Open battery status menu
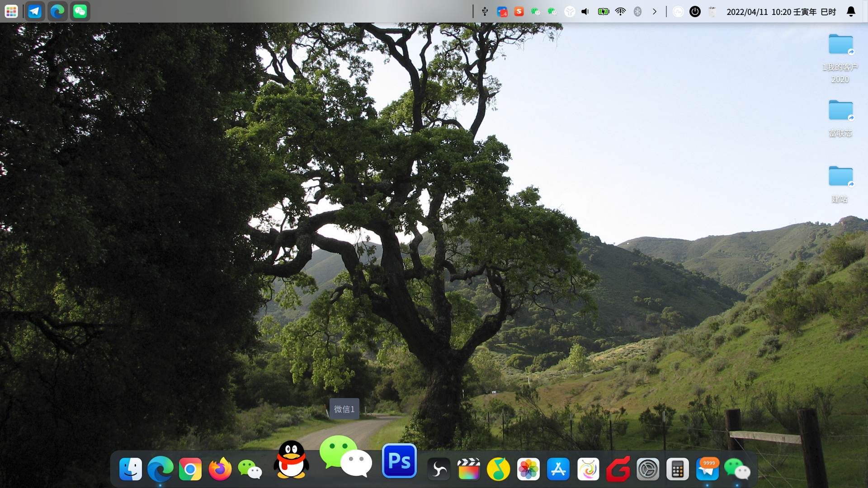Screen dimensions: 868x488 tap(603, 12)
